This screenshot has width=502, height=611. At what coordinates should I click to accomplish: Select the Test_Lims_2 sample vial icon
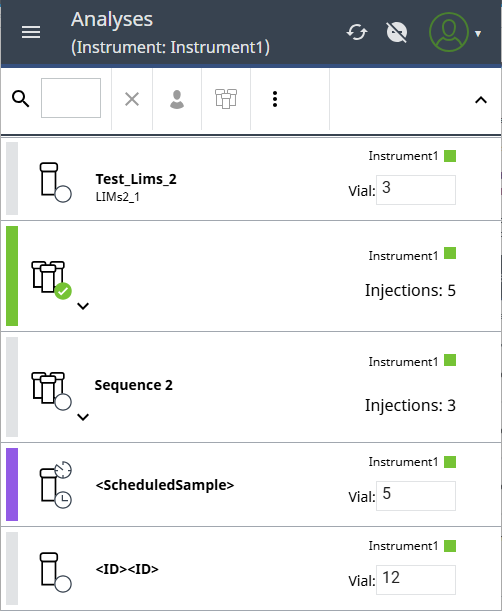tap(55, 182)
